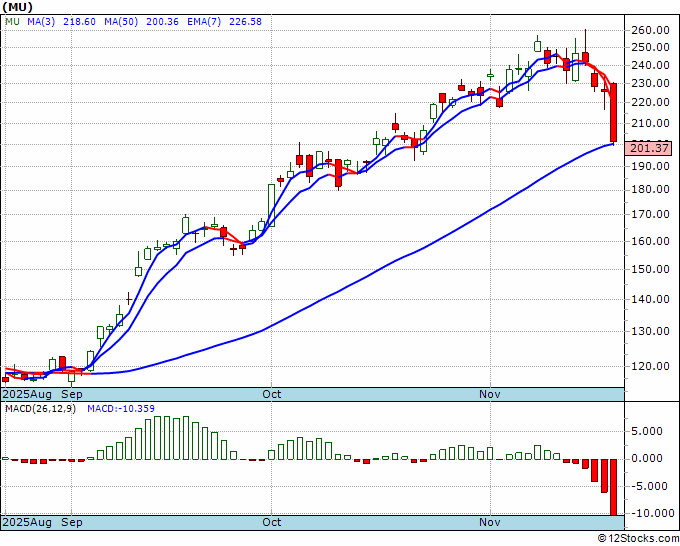Click the MA(50) value 200.36
Screen dimensions: 680x546
click(x=162, y=22)
